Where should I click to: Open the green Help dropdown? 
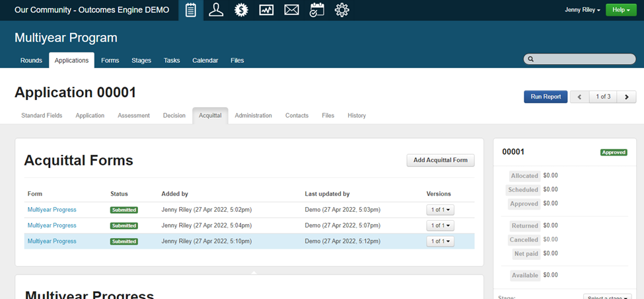coord(621,10)
